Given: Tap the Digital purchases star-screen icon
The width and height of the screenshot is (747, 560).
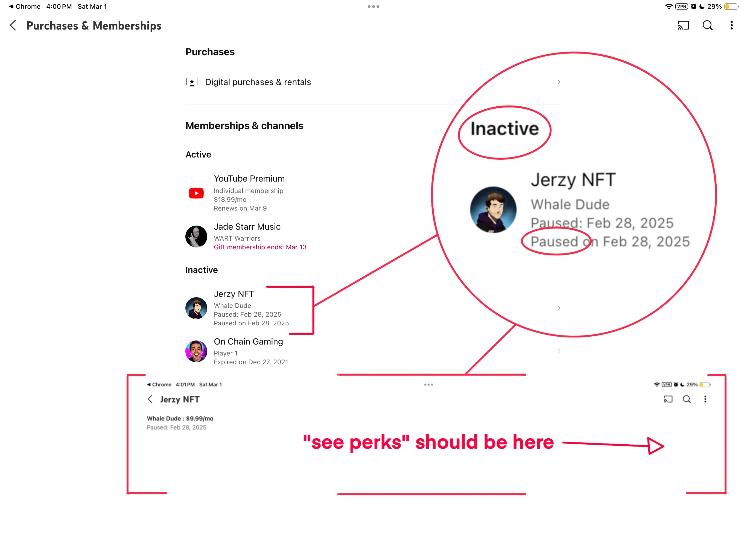Looking at the screenshot, I should click(192, 82).
